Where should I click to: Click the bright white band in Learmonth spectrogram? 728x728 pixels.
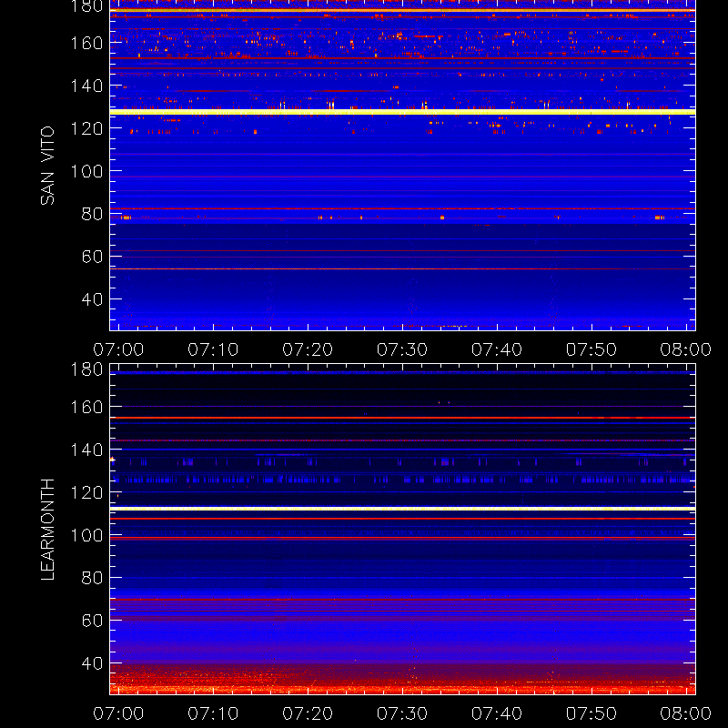tap(402, 509)
